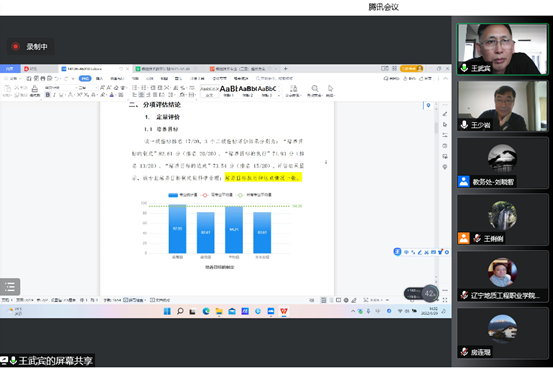Open File Explorer from the taskbar
553x368 pixels.
[219, 311]
